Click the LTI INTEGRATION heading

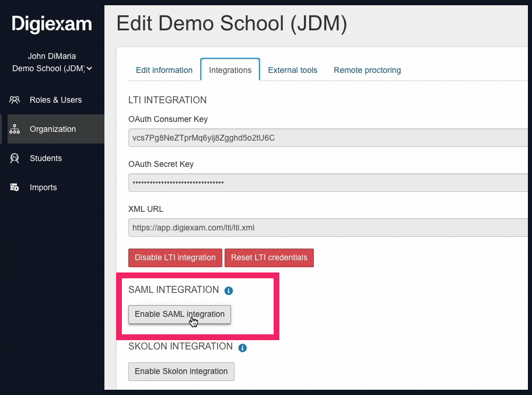167,100
